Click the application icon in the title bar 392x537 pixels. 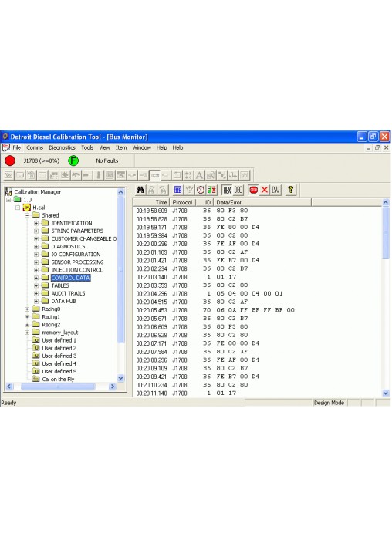pyautogui.click(x=5, y=137)
